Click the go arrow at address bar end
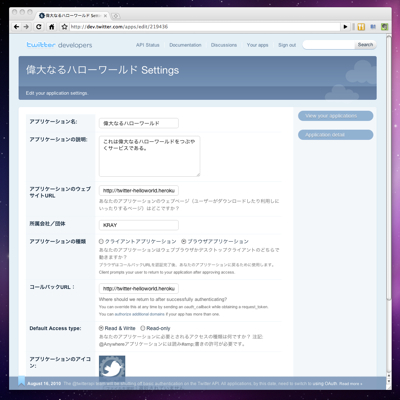 point(345,27)
